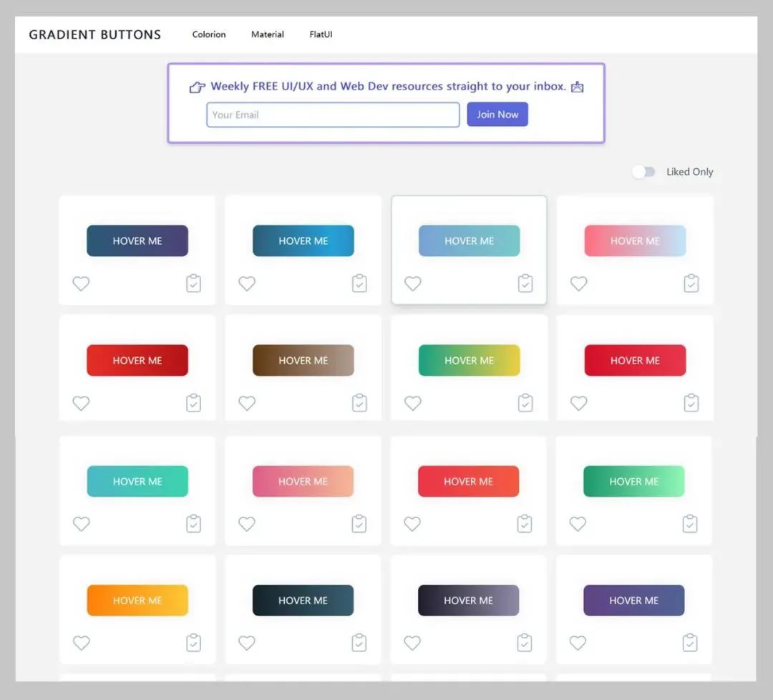
Task: Like the teal-to-bright-blue gradient button card
Action: pyautogui.click(x=247, y=283)
